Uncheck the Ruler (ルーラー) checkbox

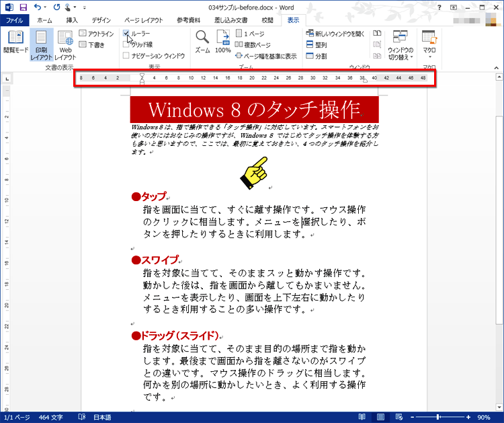(x=126, y=33)
